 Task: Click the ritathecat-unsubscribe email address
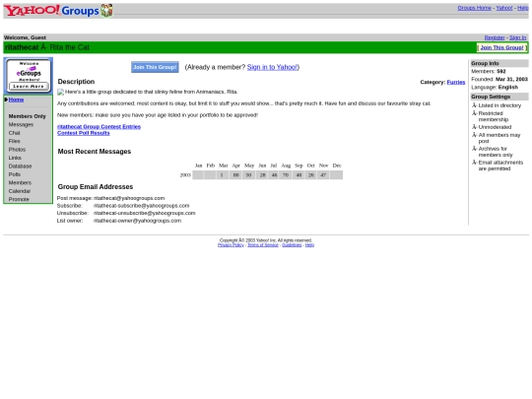(x=145, y=213)
